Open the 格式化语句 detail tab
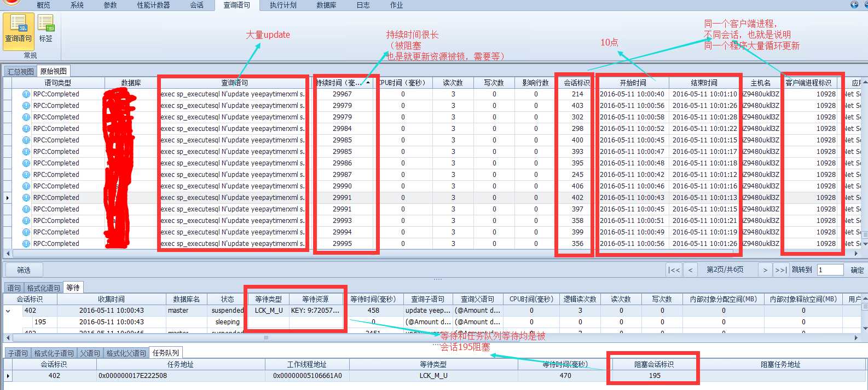The image size is (868, 390). (44, 288)
